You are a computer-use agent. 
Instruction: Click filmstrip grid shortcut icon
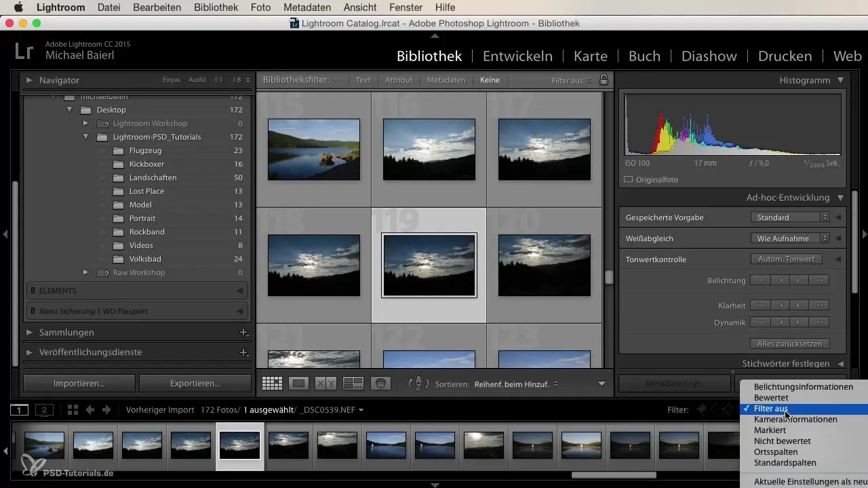[73, 410]
